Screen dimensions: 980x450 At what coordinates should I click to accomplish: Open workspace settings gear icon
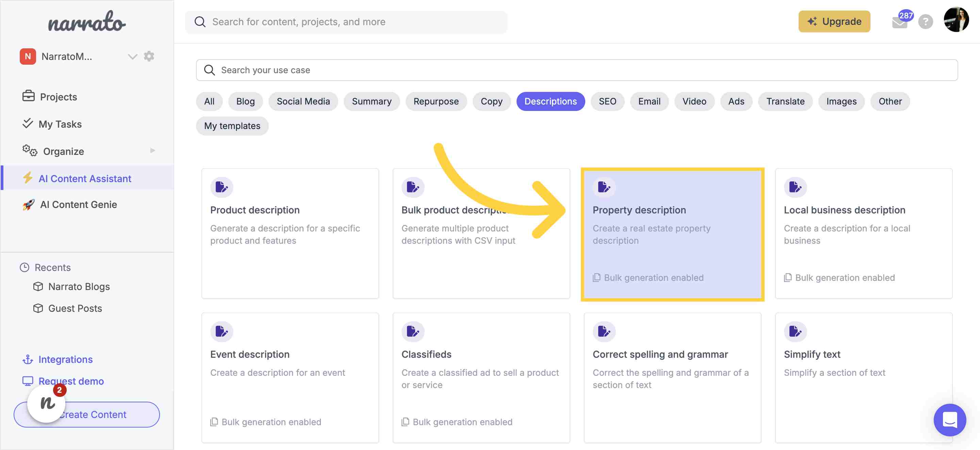click(x=149, y=57)
